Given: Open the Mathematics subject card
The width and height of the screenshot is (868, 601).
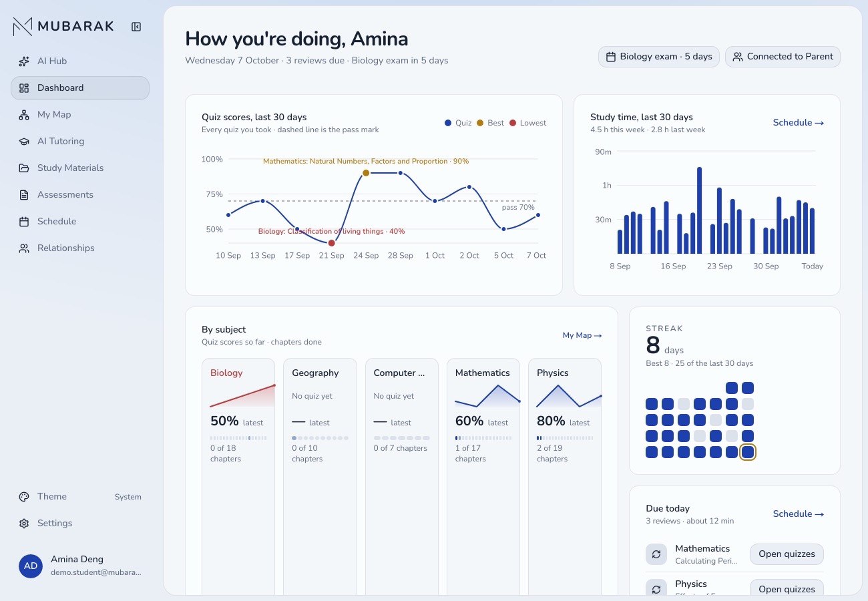Looking at the screenshot, I should tap(483, 477).
